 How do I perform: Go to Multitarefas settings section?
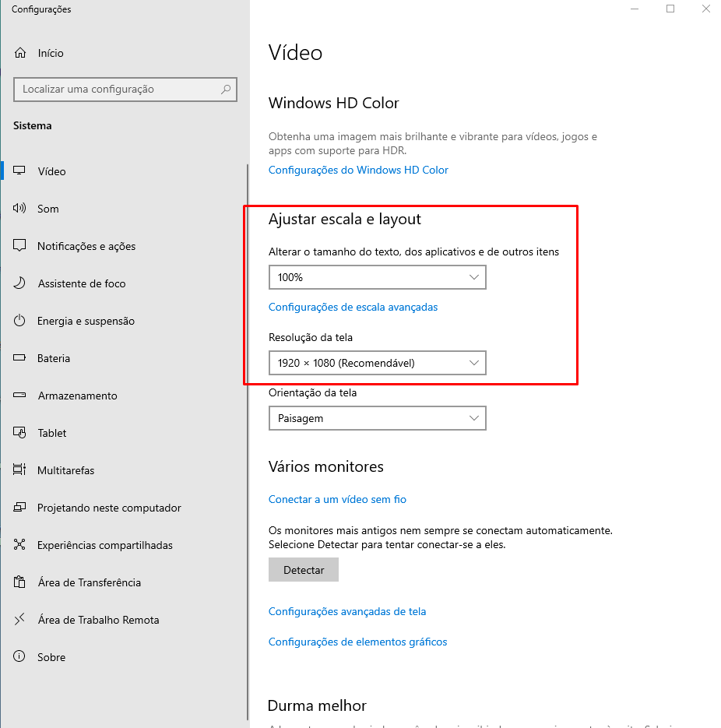pos(65,470)
